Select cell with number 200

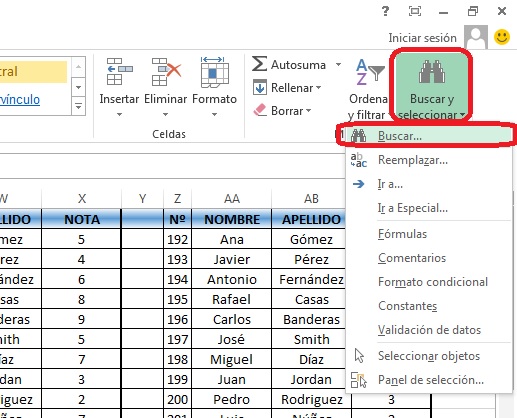(x=177, y=399)
